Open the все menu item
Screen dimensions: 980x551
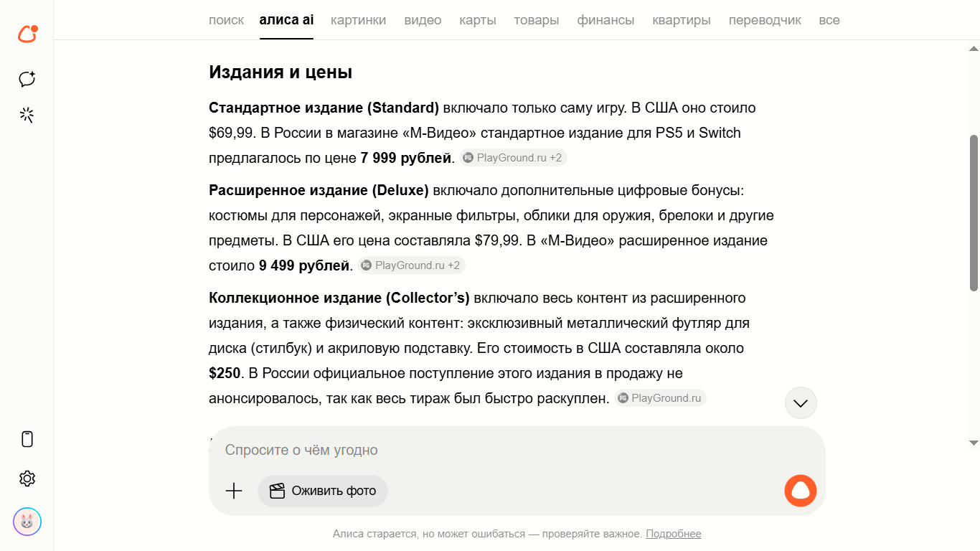point(829,20)
